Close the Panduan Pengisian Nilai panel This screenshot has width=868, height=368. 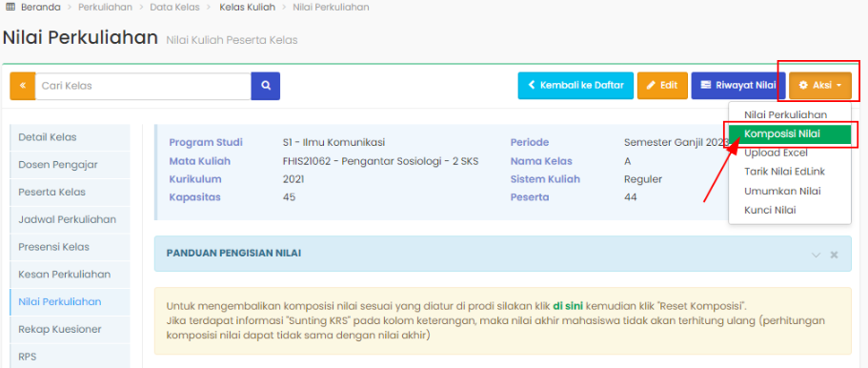[x=834, y=255]
